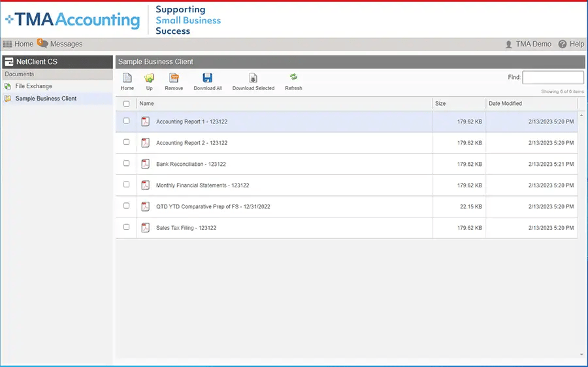Open Accounting Report 2 - 123122 file
588x367 pixels.
coord(191,143)
